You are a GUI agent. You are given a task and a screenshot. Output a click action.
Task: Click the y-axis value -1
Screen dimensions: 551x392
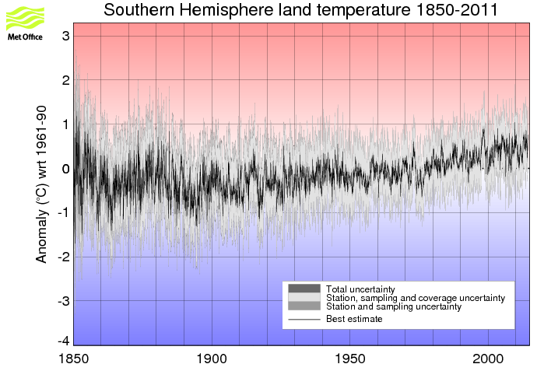pos(64,213)
